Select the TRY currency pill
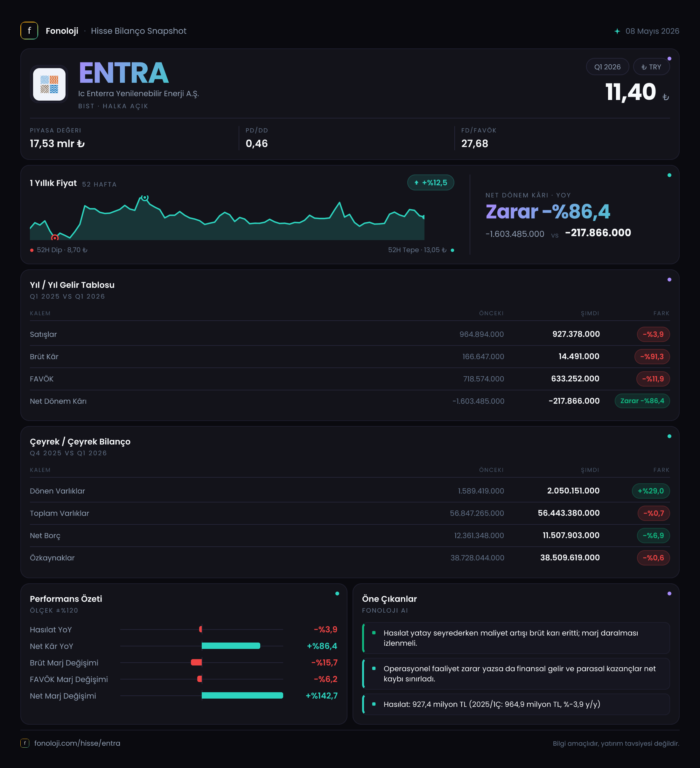Image resolution: width=700 pixels, height=768 pixels. pos(651,67)
